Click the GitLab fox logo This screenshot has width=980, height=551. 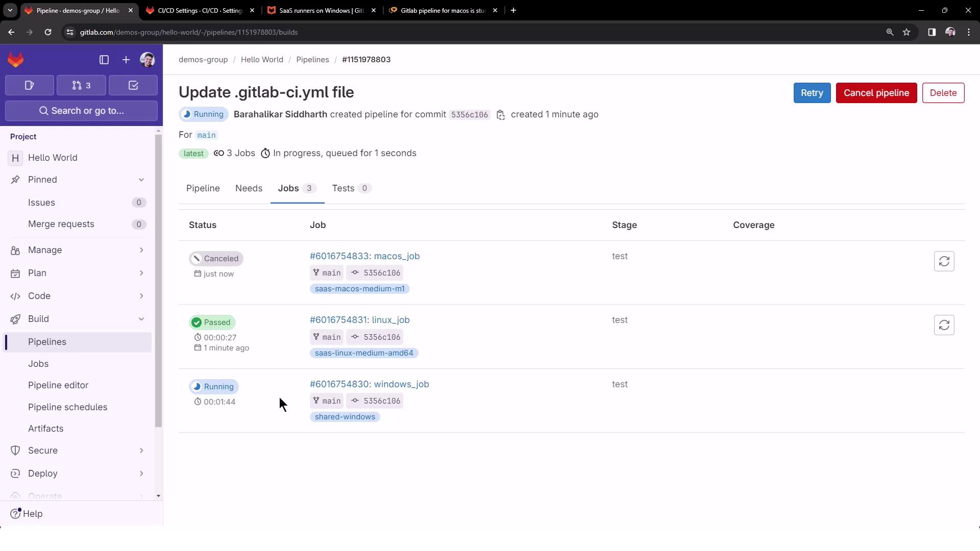tap(16, 60)
